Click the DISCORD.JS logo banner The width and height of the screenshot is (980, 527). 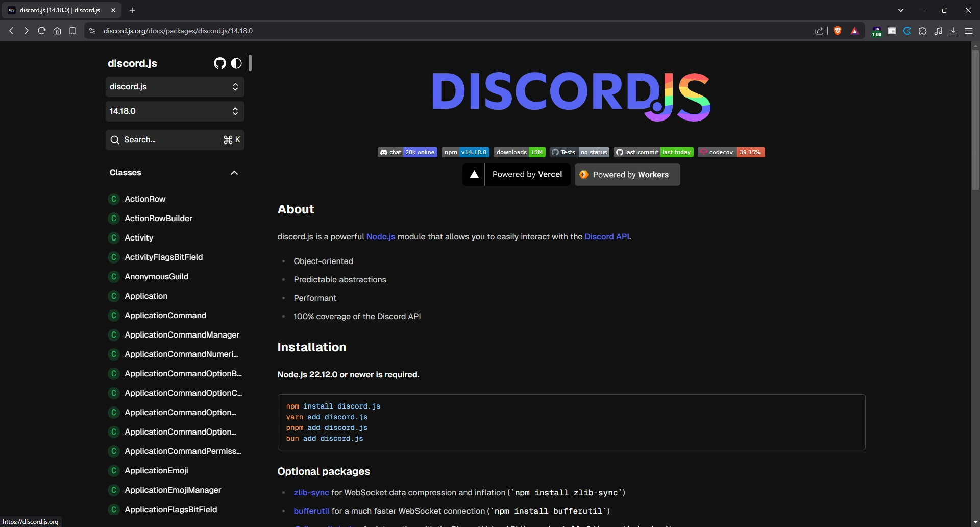click(571, 97)
